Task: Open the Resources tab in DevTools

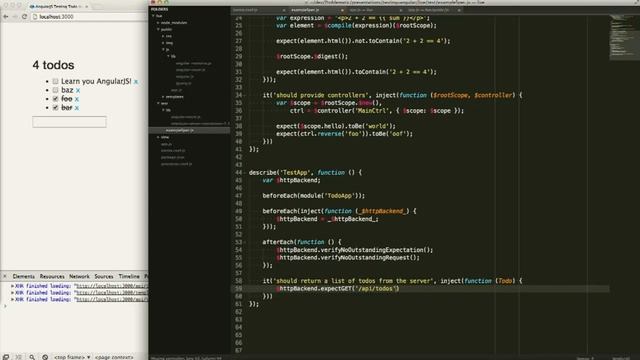Action: coord(52,276)
